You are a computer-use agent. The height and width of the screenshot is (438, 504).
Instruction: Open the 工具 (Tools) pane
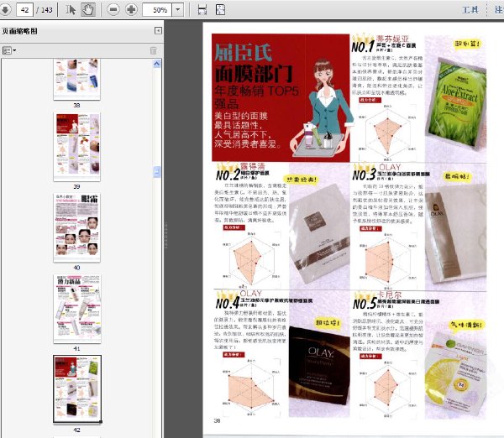coord(470,10)
